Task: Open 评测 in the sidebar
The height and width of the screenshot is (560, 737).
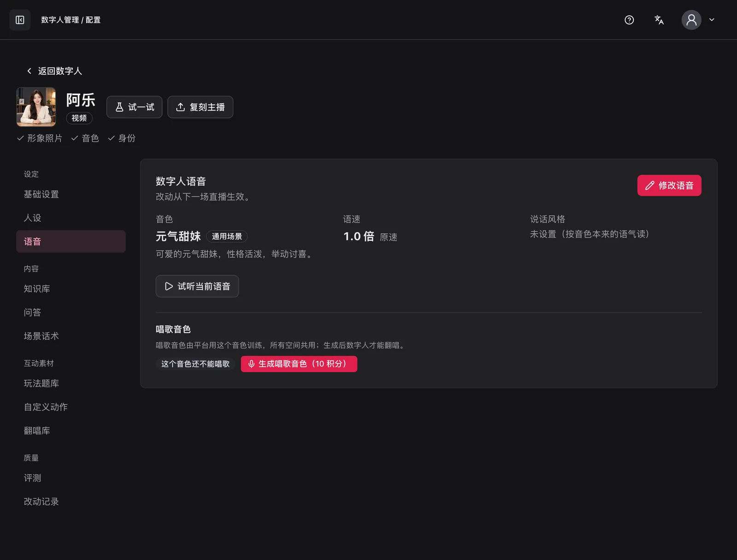Action: [71, 478]
